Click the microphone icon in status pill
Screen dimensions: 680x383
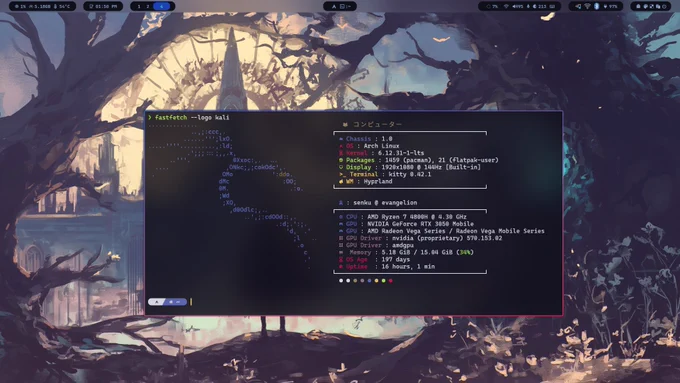click(528, 6)
